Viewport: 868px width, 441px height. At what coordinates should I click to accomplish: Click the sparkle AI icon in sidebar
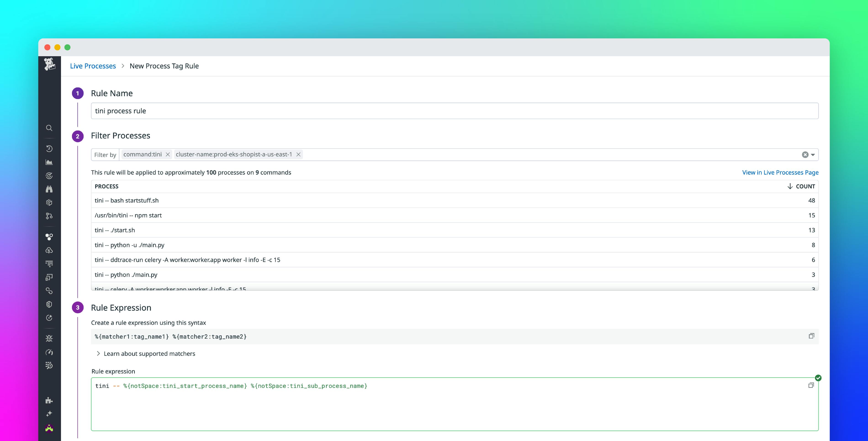[49, 414]
